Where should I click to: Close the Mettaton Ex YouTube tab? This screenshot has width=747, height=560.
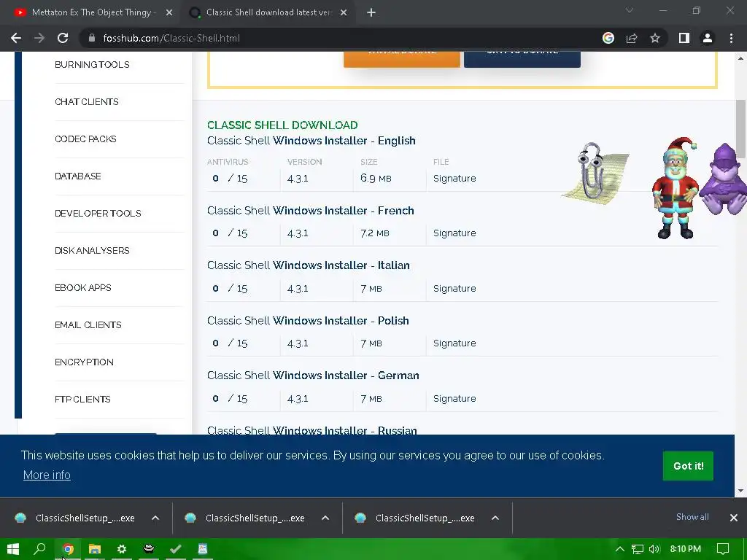pos(169,13)
